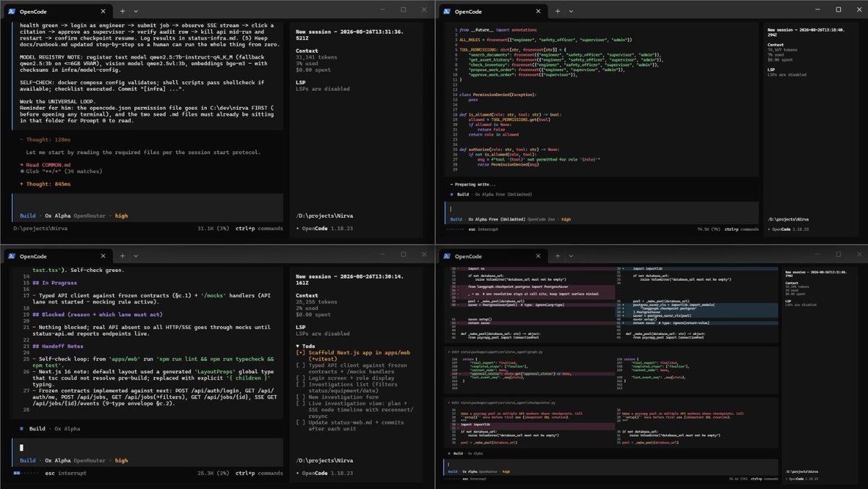The image size is (868, 489).
Task: Click '31,141 tokens' in the Context panel
Action: tap(318, 56)
